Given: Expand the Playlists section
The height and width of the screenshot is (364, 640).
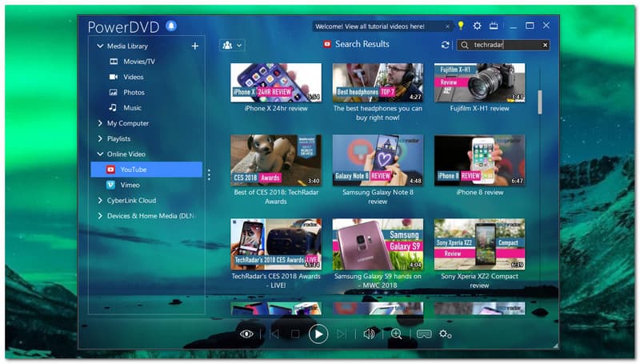Looking at the screenshot, I should click(x=100, y=138).
